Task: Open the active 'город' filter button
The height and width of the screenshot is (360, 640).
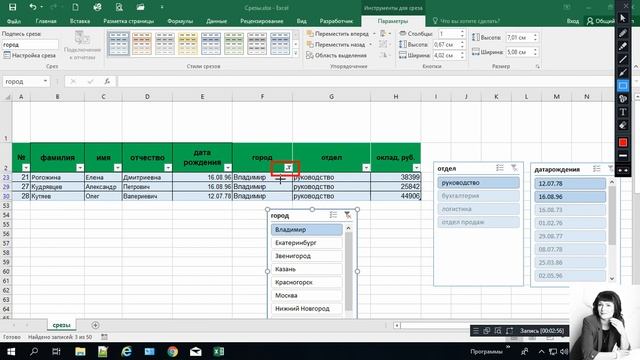Action: pyautogui.click(x=288, y=167)
